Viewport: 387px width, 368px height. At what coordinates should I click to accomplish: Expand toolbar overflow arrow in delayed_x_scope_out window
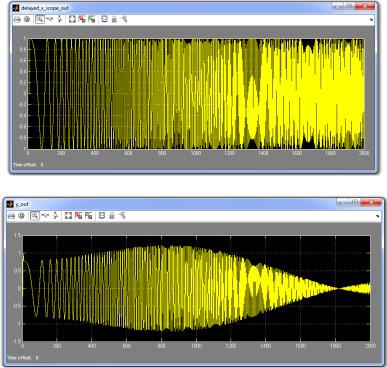372,20
